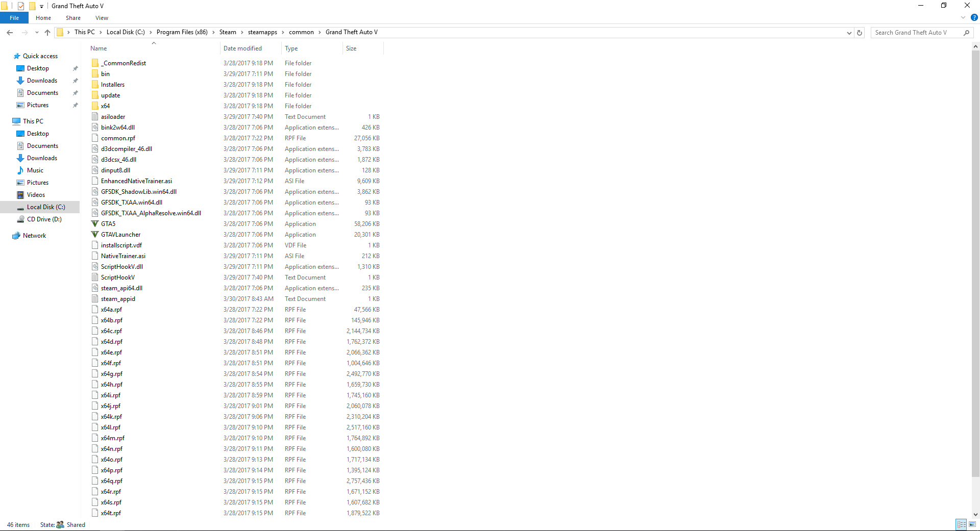Open the Recent locations dropdown arrow
The width and height of the screenshot is (980, 531).
pyautogui.click(x=37, y=32)
